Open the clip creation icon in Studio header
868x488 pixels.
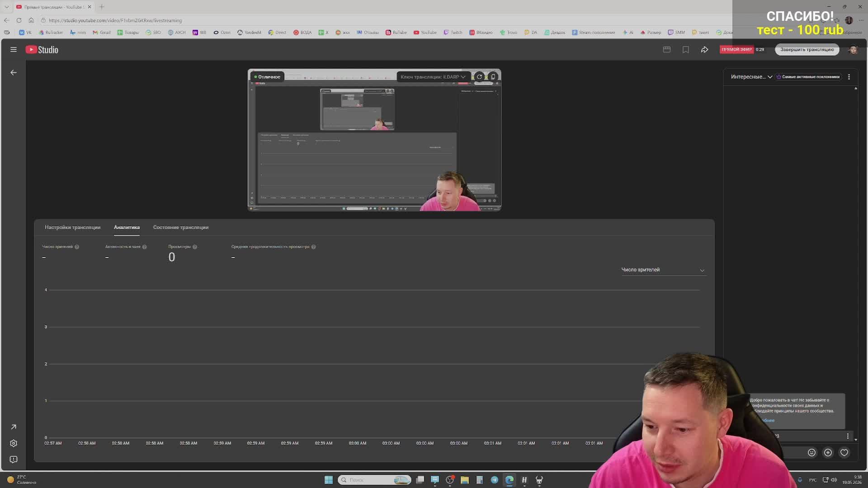tap(667, 50)
